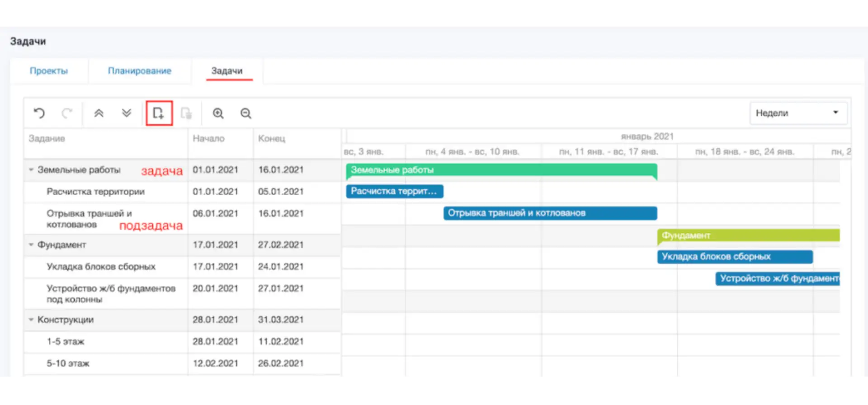Click the delete task icon
868x405 pixels.
tap(186, 113)
